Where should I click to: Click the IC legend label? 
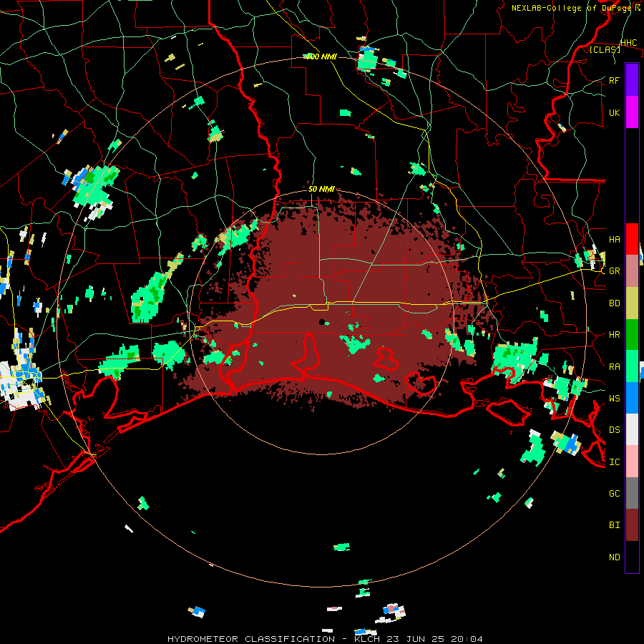(x=614, y=462)
